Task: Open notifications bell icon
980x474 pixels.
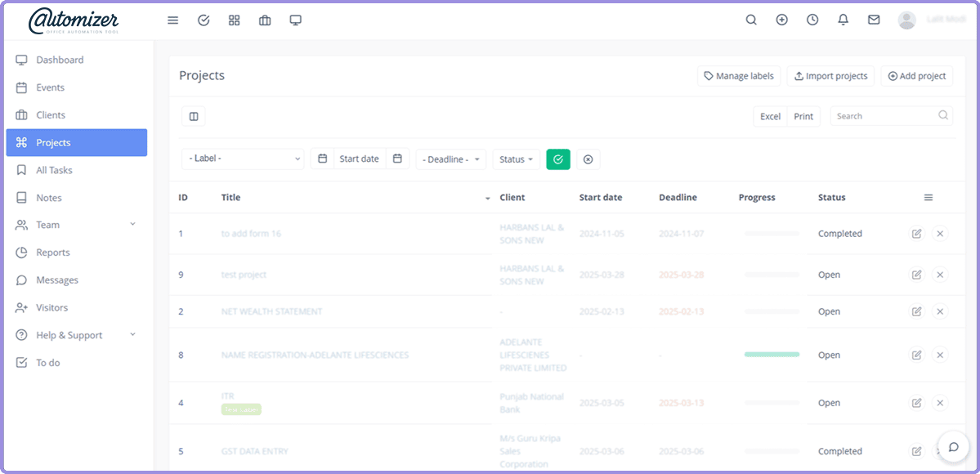Action: click(843, 20)
